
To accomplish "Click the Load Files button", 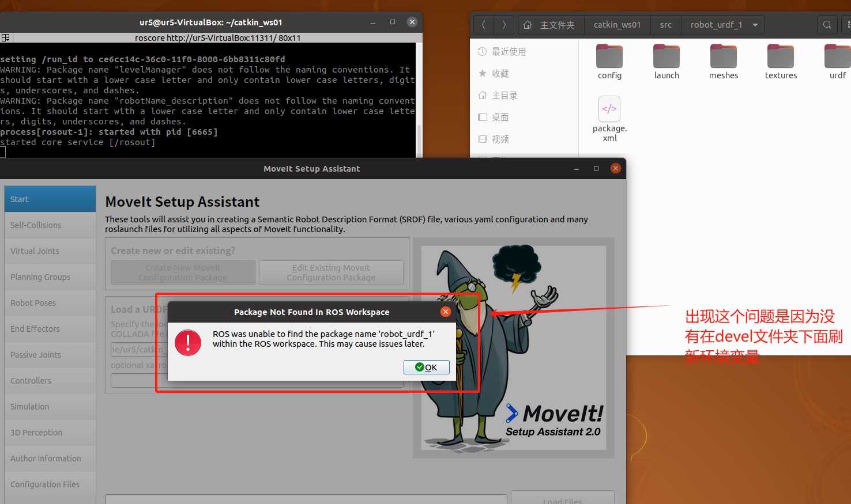I will [x=562, y=499].
